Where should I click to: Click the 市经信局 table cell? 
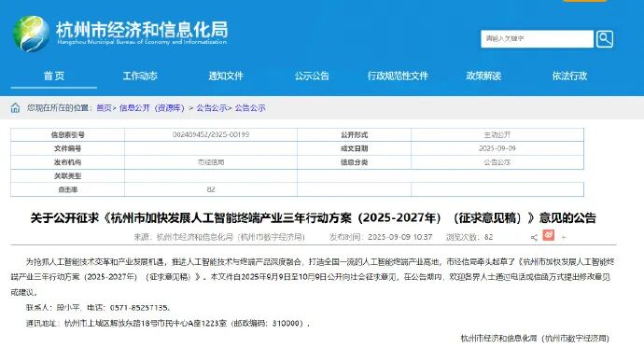point(211,162)
